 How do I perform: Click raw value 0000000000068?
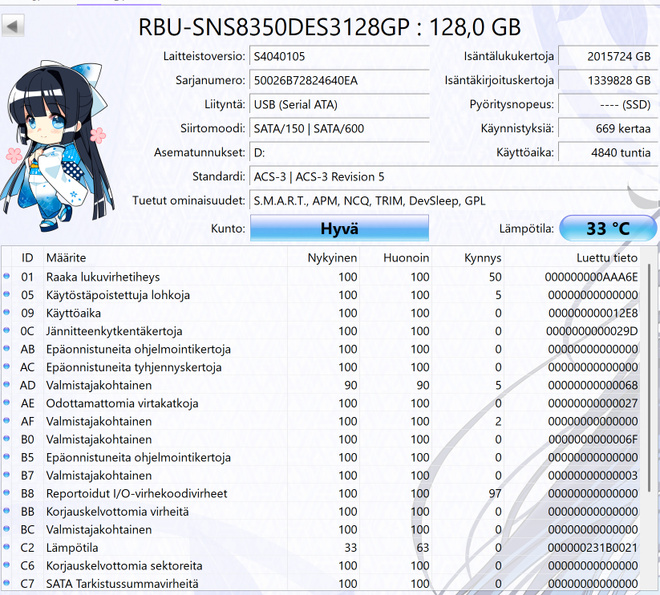coord(593,385)
